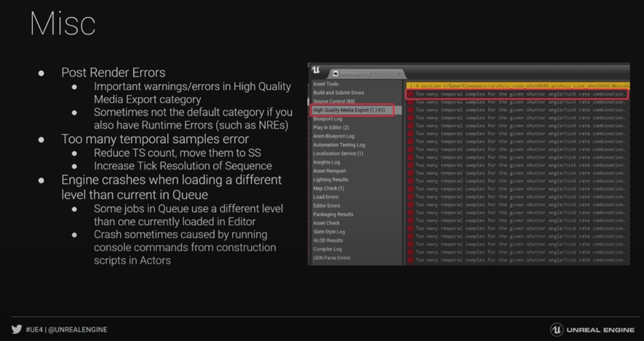Open the Asset Reimport category
Viewport: 644px width, 341px height.
pos(329,171)
